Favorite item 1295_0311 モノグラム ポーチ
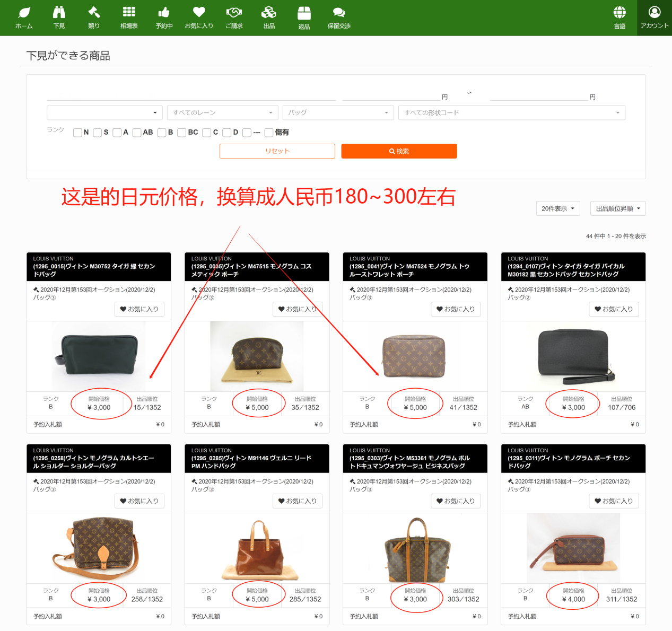This screenshot has width=672, height=631. (x=614, y=501)
